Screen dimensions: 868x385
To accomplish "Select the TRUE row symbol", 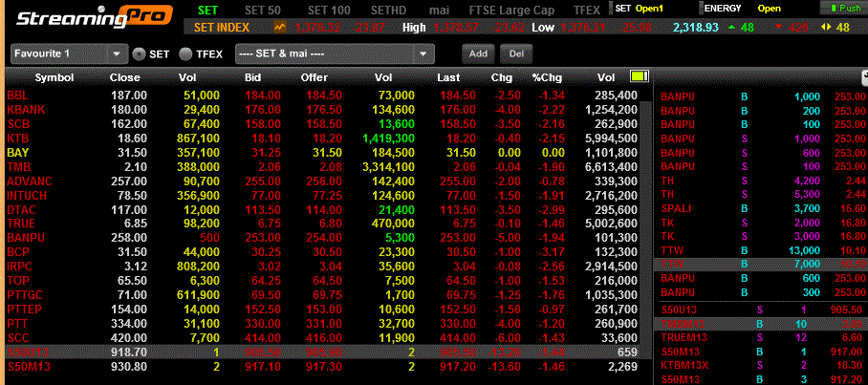I will 21,225.
